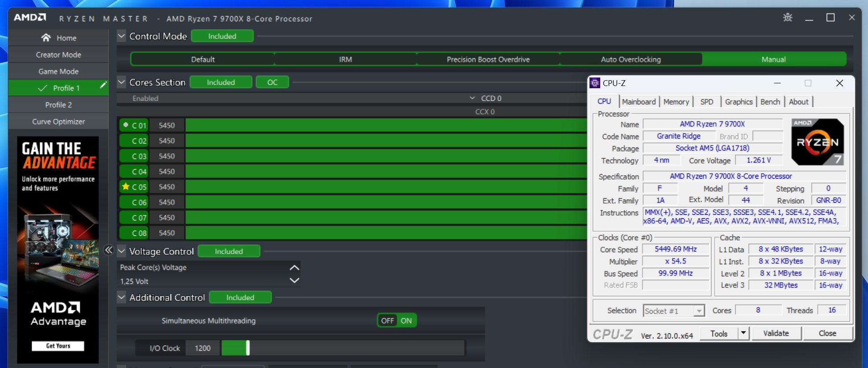Click the Tools button in CPU-Z
The height and width of the screenshot is (368, 868).
pos(719,333)
